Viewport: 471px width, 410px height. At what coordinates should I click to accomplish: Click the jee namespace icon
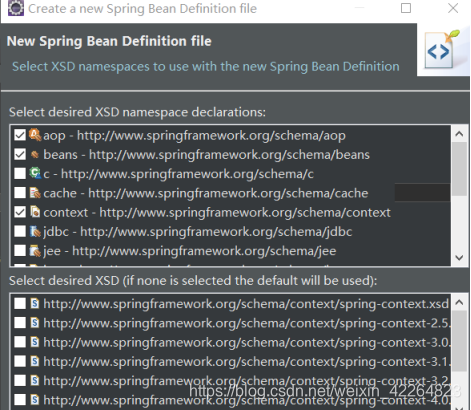[x=35, y=251]
